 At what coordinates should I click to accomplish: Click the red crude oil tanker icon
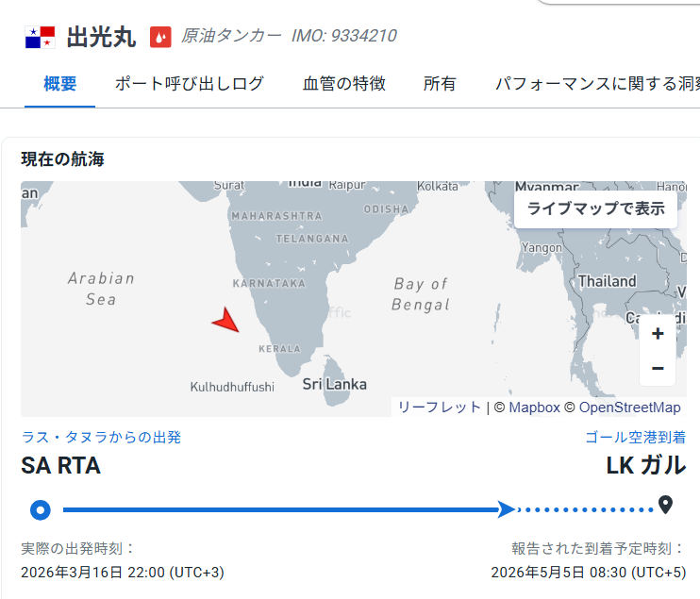(160, 37)
